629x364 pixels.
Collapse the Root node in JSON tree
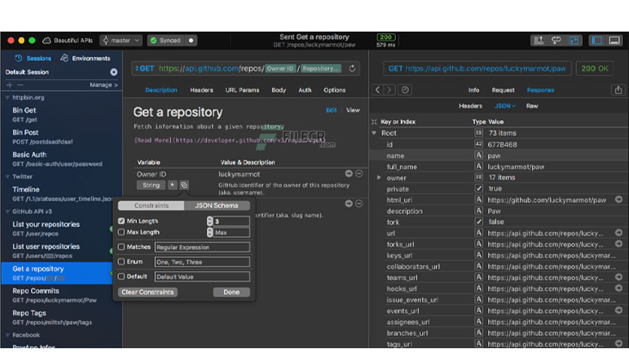pos(374,133)
